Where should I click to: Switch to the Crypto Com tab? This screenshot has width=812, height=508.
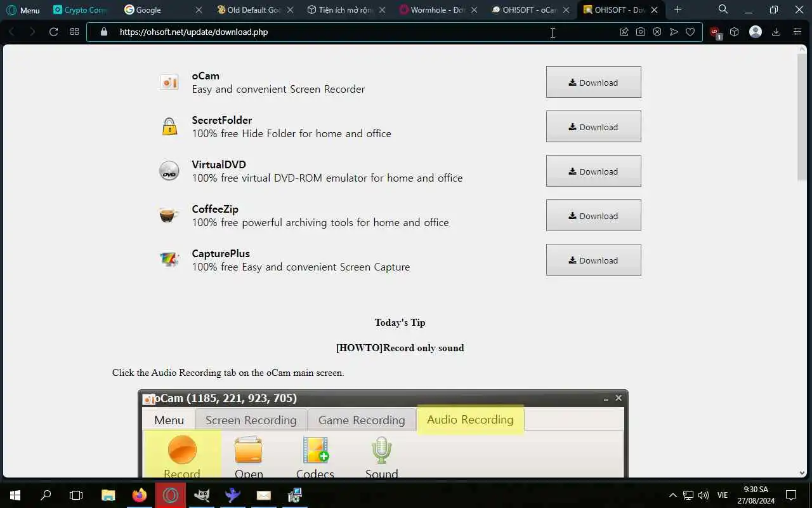pos(81,10)
